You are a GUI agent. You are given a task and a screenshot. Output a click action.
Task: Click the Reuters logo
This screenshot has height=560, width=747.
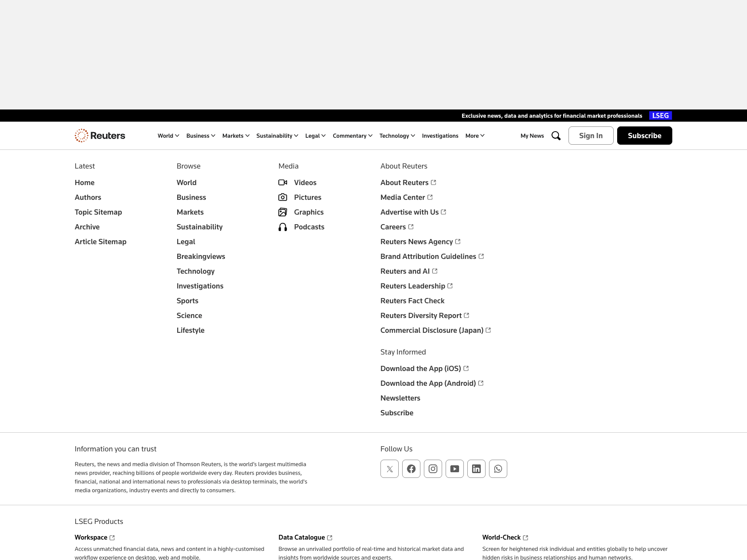coord(100,136)
